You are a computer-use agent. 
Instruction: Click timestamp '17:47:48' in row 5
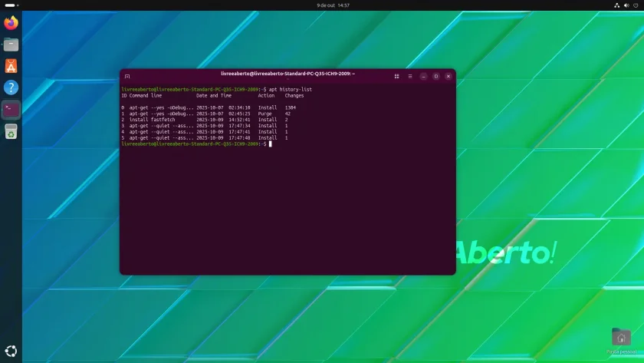[239, 137]
